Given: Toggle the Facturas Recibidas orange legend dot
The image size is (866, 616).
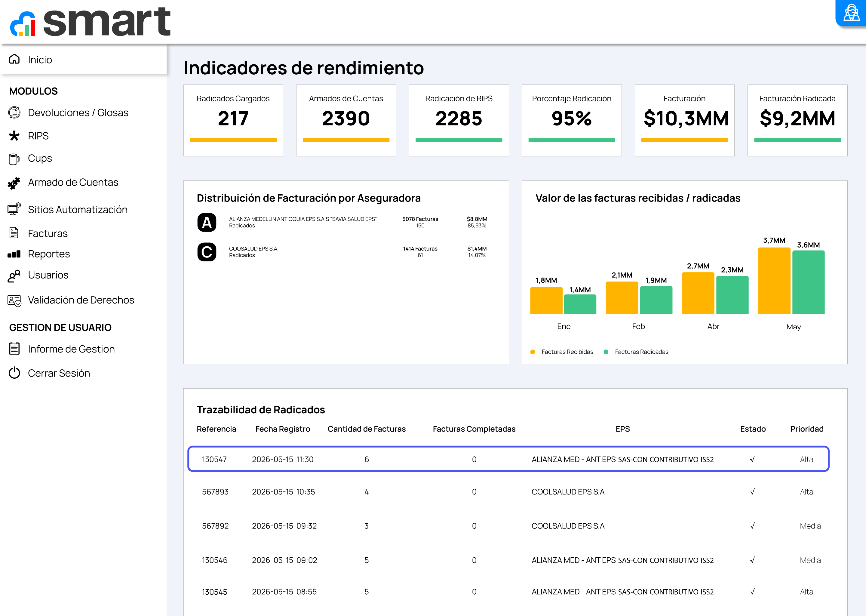Looking at the screenshot, I should click(533, 352).
